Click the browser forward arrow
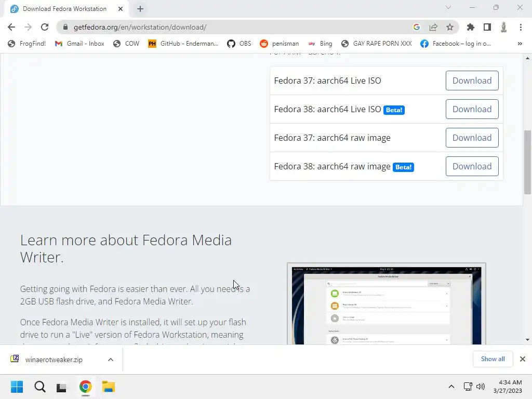This screenshot has width=532, height=399. coord(28,27)
